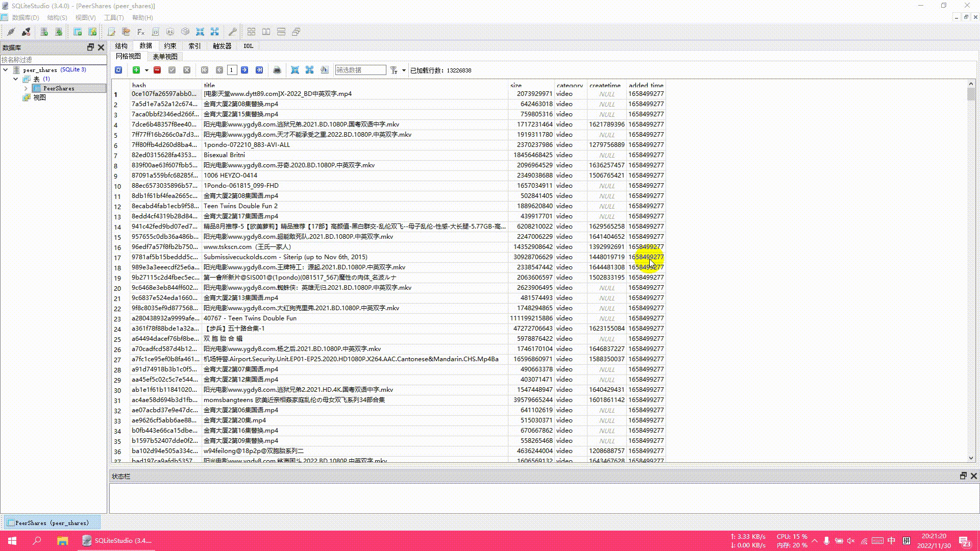
Task: Click the apply filter funnel icon
Action: (x=394, y=70)
